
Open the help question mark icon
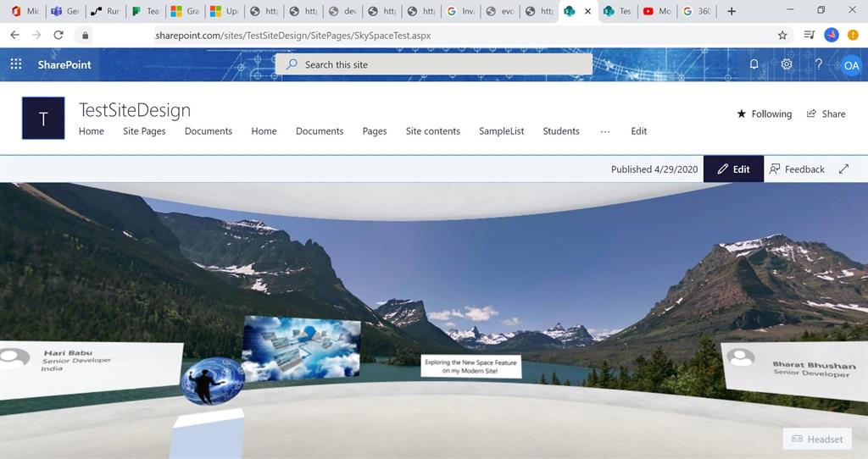pos(818,64)
